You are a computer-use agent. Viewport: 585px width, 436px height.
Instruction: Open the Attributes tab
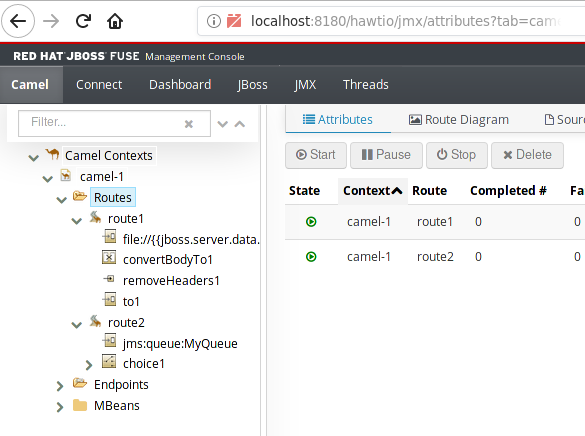[x=338, y=119]
